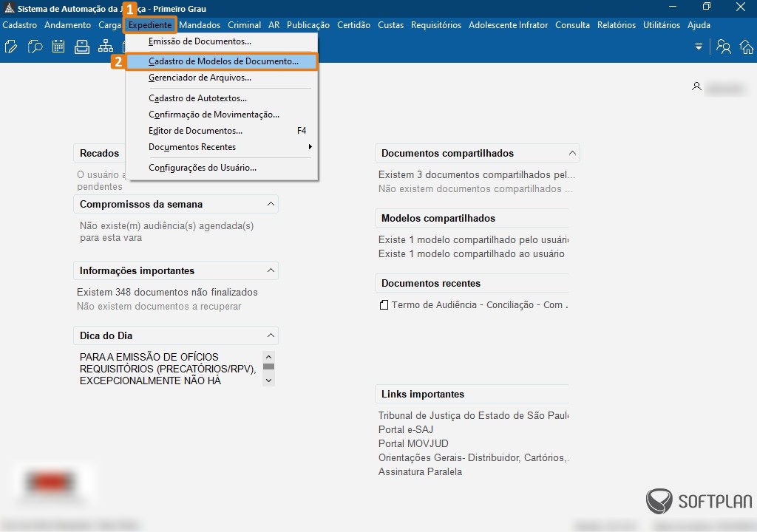Choose Cadastro de Modelos de Documento

[222, 61]
